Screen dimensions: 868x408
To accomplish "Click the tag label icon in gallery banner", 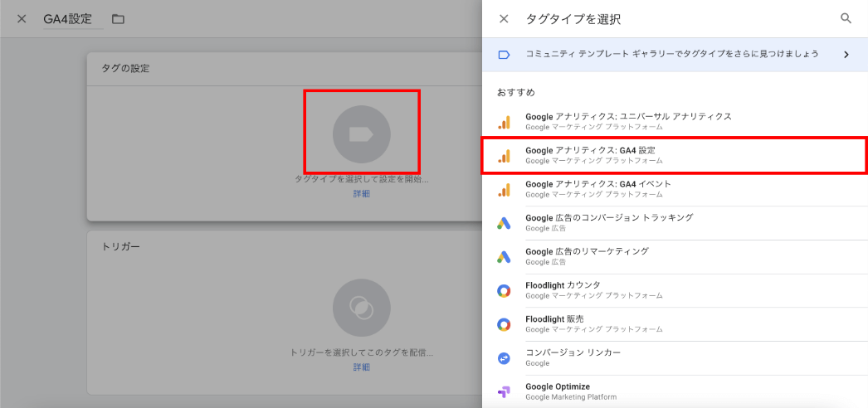I will 504,55.
